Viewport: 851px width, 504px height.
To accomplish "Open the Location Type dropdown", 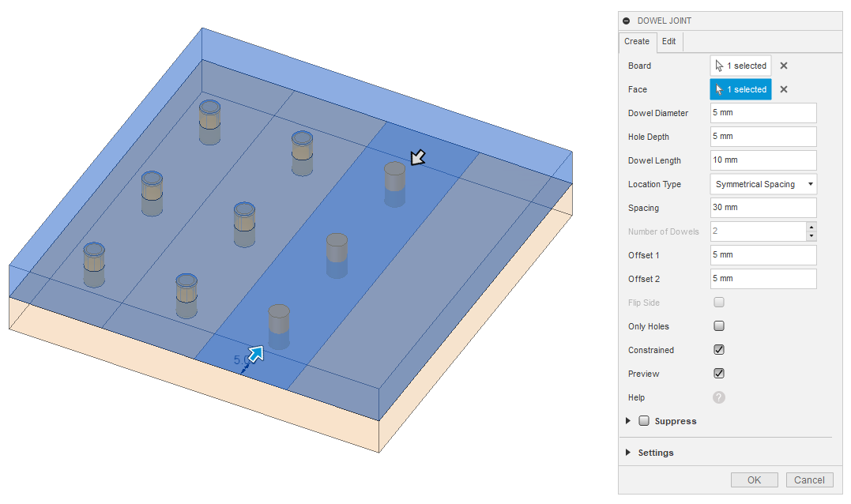I will pyautogui.click(x=763, y=184).
